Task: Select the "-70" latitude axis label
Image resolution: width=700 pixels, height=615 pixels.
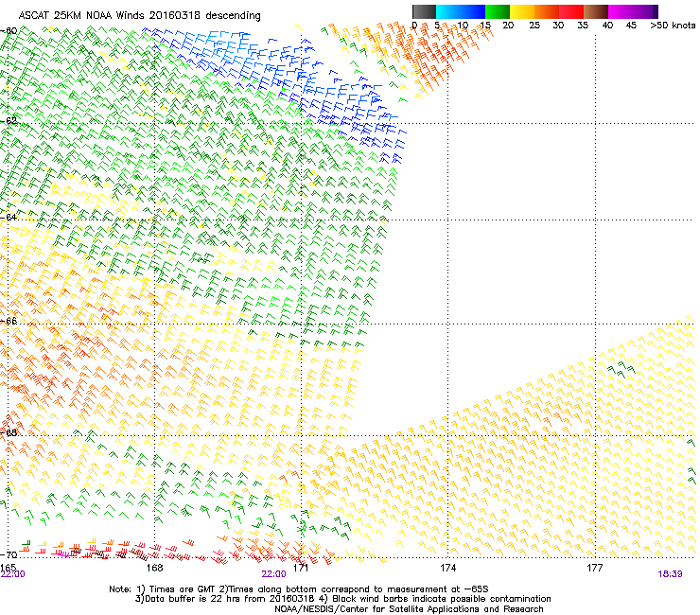Action: (x=9, y=554)
